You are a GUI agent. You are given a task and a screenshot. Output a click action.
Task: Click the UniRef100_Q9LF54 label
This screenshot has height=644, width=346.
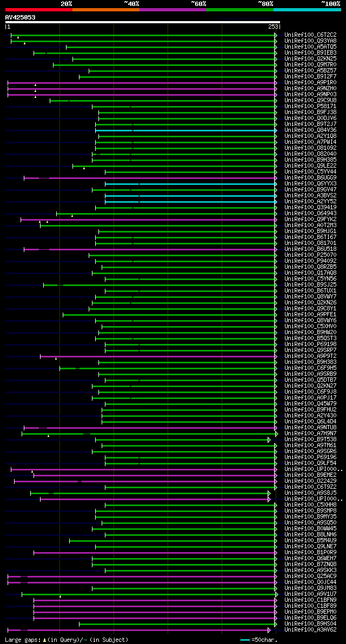310,464
